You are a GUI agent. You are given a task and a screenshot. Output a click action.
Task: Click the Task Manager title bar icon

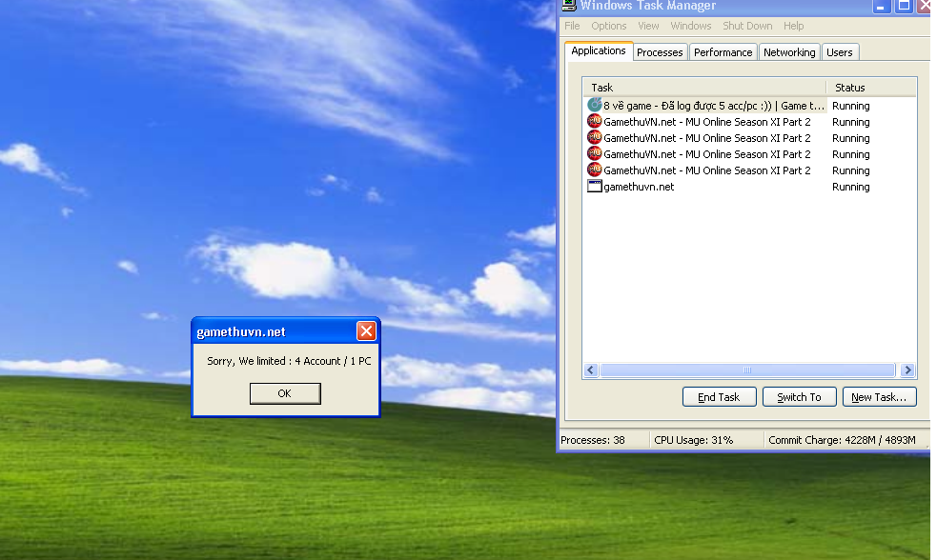(569, 6)
